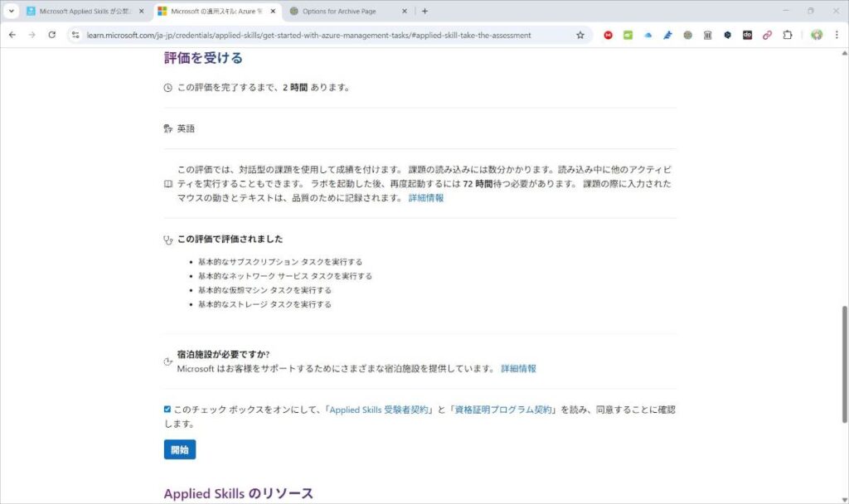The width and height of the screenshot is (849, 504).
Task: Open the pink chain link extension icon
Action: (767, 35)
